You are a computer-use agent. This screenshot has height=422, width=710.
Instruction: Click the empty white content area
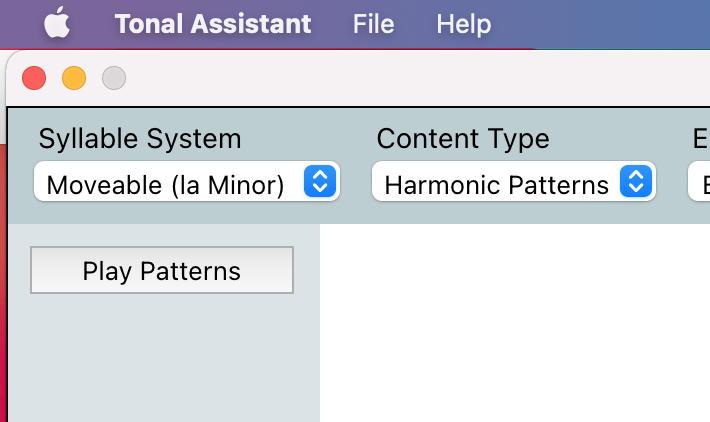(514, 322)
